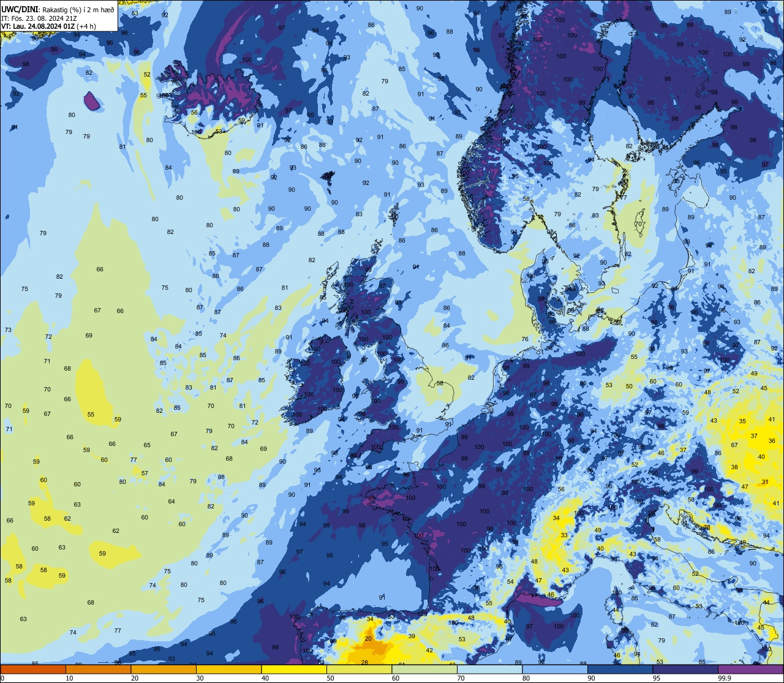Click the humidity value '35' on the map
The height and width of the screenshot is (683, 784).
click(742, 421)
